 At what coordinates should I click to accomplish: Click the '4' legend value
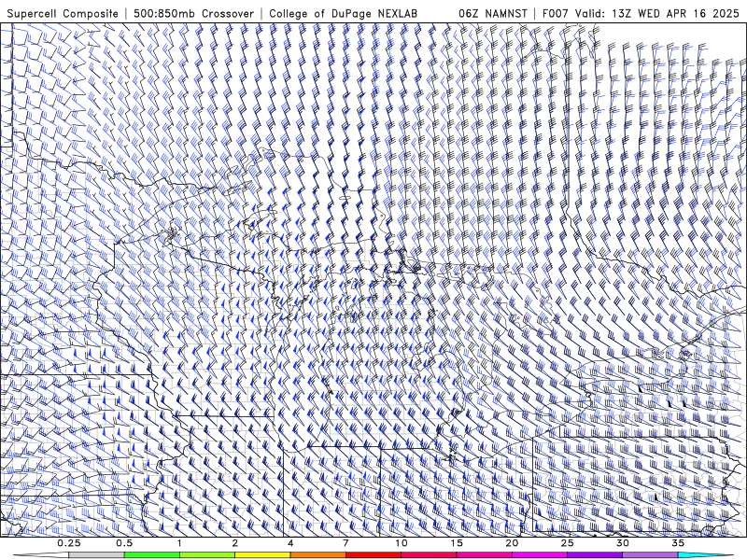click(290, 543)
